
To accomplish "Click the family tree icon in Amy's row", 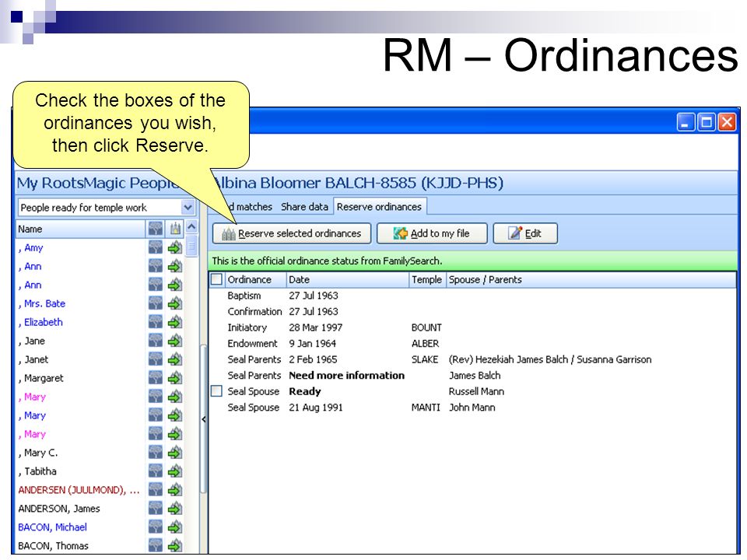I will coord(156,247).
